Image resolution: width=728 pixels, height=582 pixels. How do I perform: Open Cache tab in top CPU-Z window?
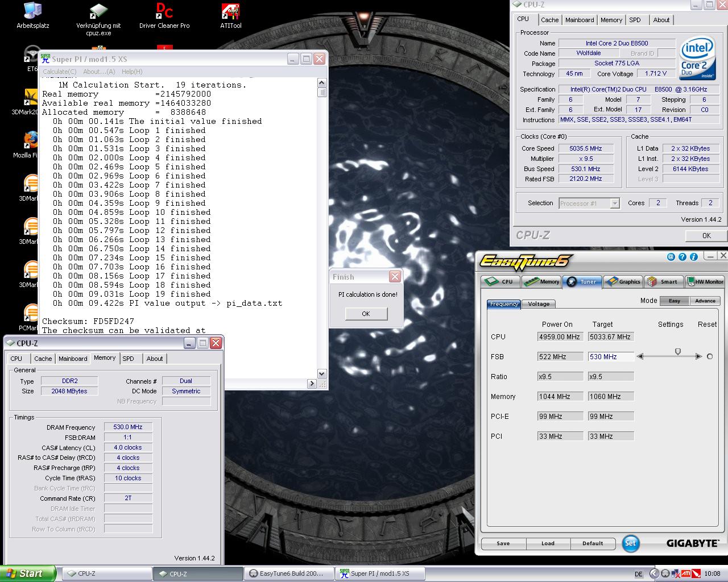(549, 20)
